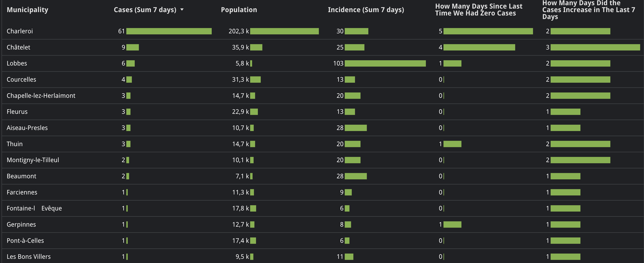This screenshot has height=263, width=644.
Task: Sort by How Many Days Did the Cases Increase header
Action: coord(589,10)
